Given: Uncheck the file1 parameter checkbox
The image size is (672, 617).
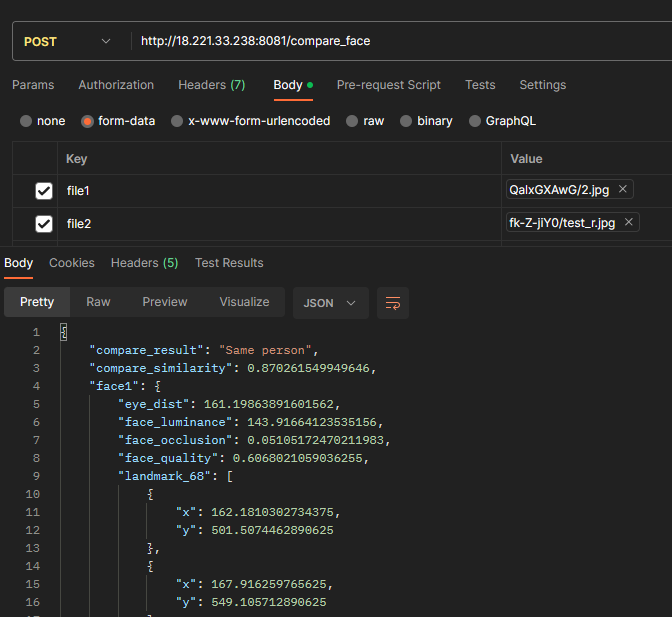Looking at the screenshot, I should (44, 190).
